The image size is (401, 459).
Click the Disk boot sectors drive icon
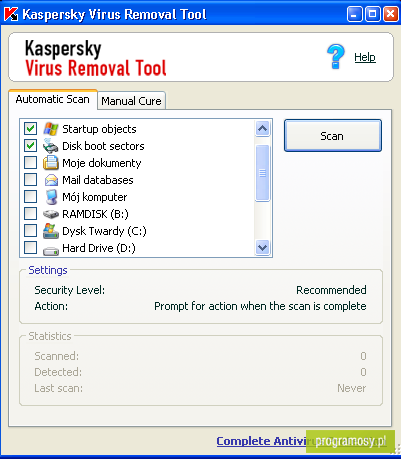coord(51,146)
